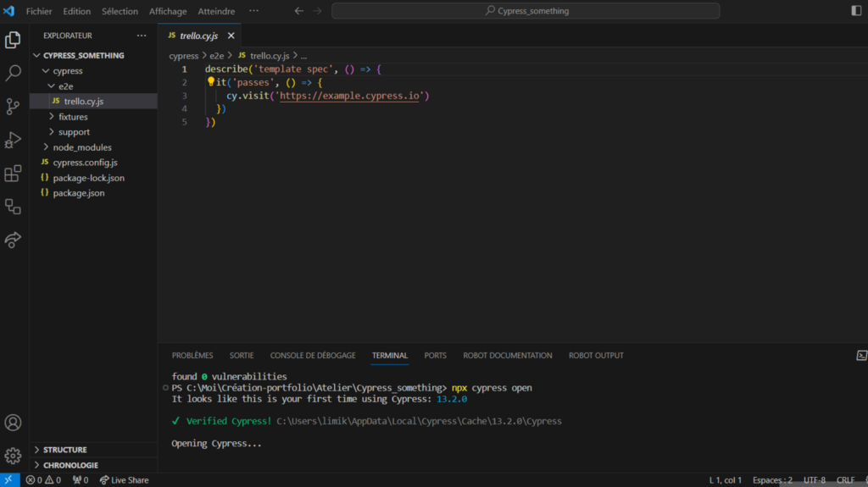Open the Fichier menu

pyautogui.click(x=39, y=11)
